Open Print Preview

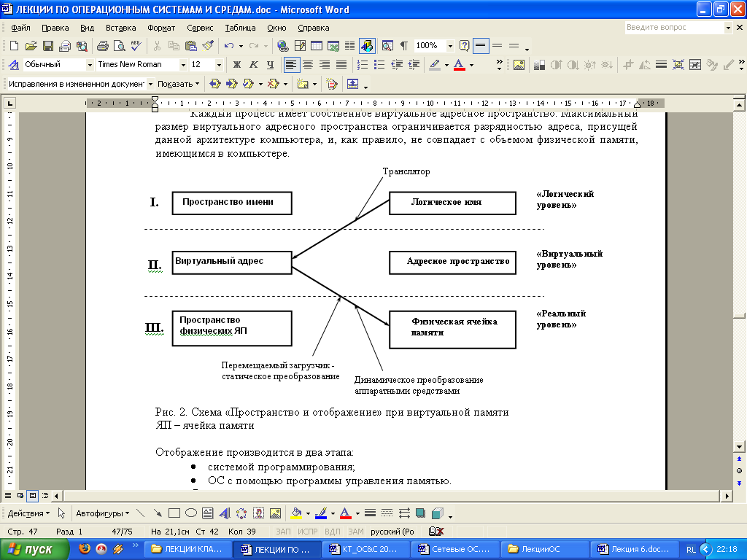point(119,46)
